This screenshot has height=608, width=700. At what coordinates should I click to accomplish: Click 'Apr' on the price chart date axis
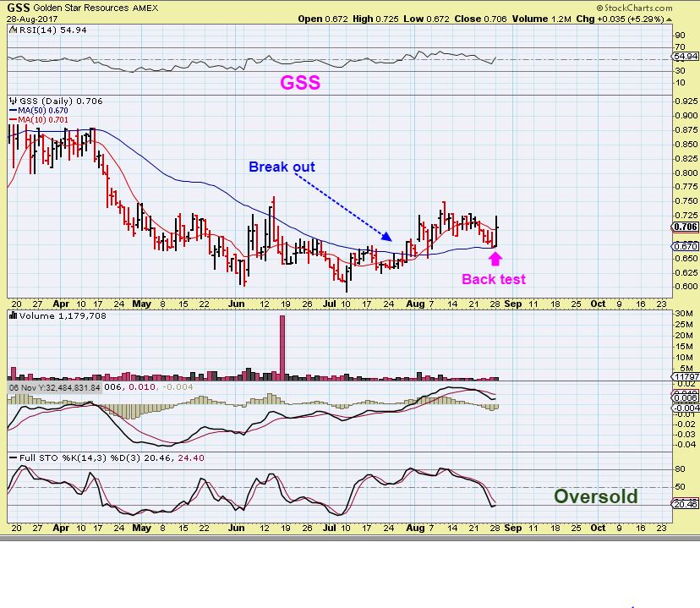[x=61, y=304]
